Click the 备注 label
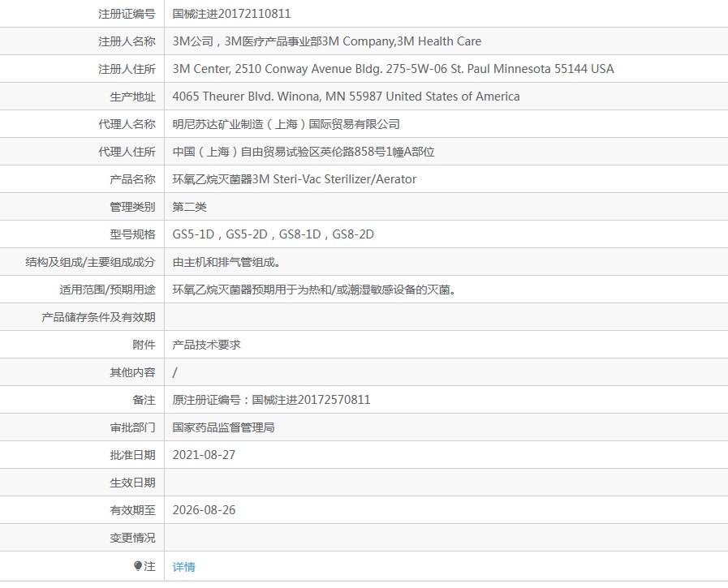728x588 pixels. tap(144, 400)
